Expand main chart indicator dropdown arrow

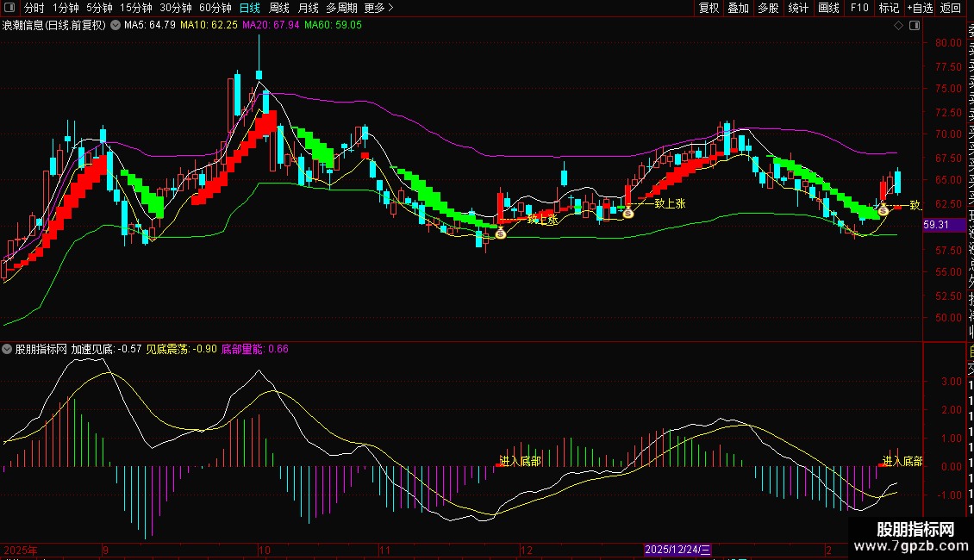click(x=116, y=26)
